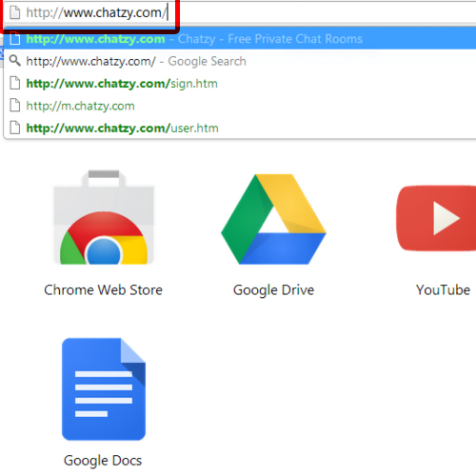Click the Google Drive label text
This screenshot has width=476, height=476.
(x=273, y=290)
